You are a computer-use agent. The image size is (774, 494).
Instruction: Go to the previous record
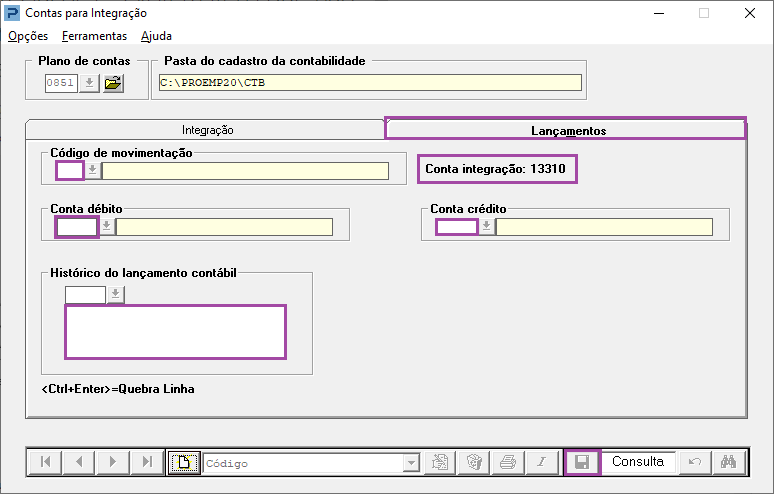pyautogui.click(x=79, y=462)
